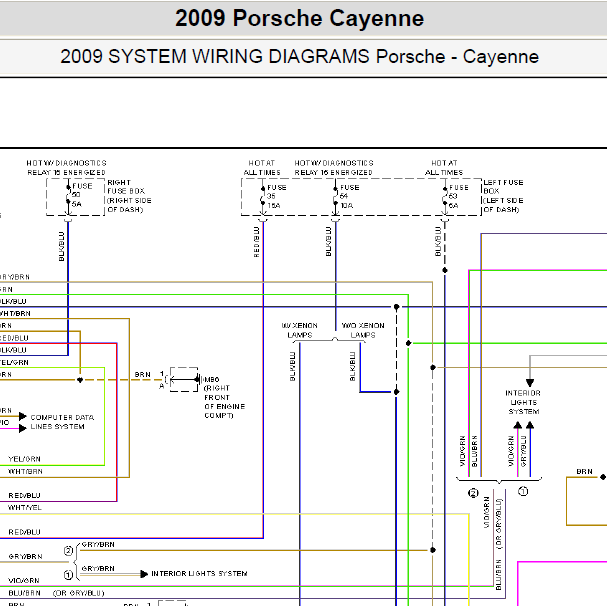Click the full 'YEL/GRN' label above WHT/BRN
The width and height of the screenshot is (607, 606).
point(24,459)
